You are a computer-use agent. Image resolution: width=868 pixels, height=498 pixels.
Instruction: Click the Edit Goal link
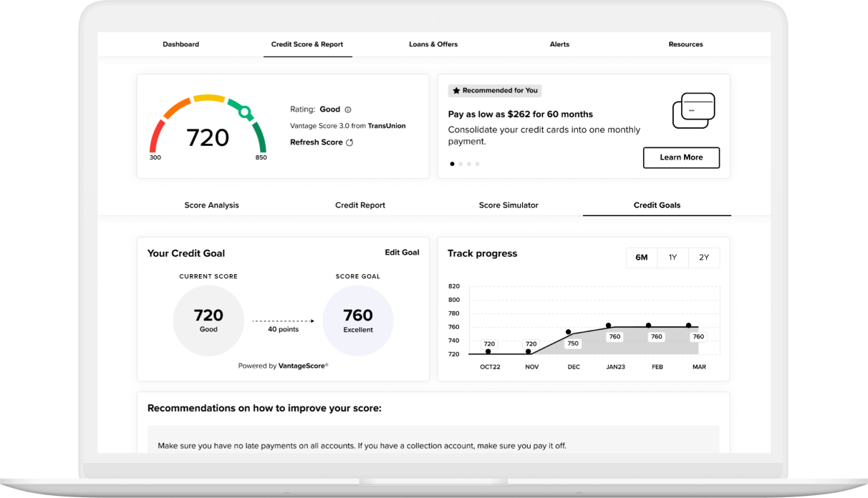click(x=402, y=253)
